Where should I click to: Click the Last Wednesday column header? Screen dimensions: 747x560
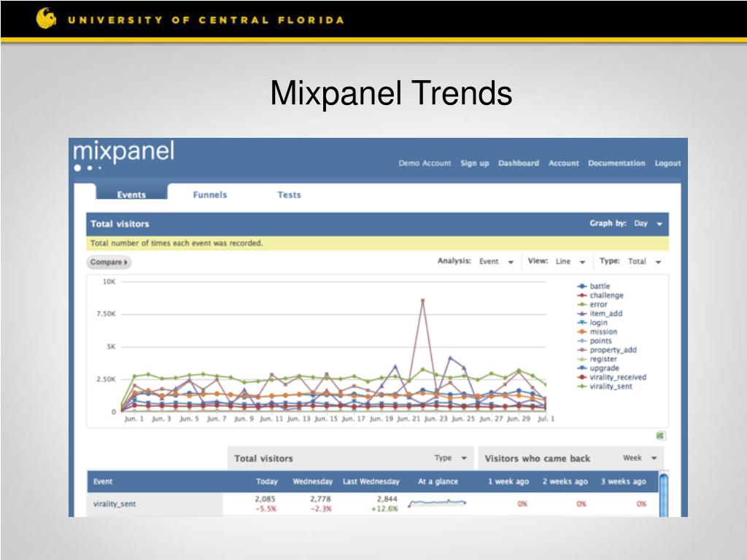(371, 481)
